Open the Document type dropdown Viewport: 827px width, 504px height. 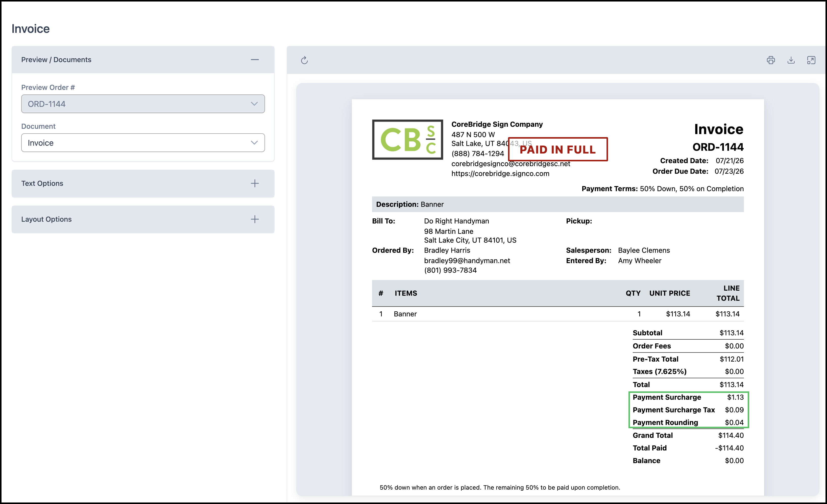tap(143, 143)
